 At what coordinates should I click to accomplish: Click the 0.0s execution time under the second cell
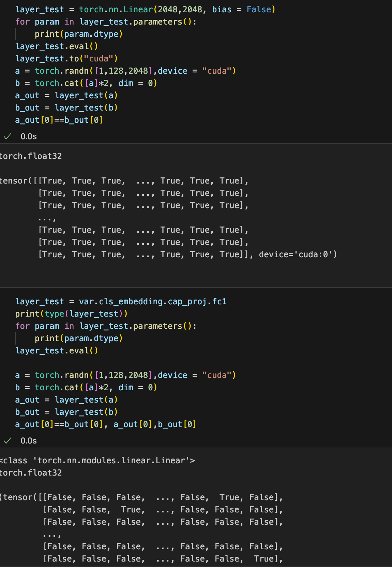click(x=29, y=441)
